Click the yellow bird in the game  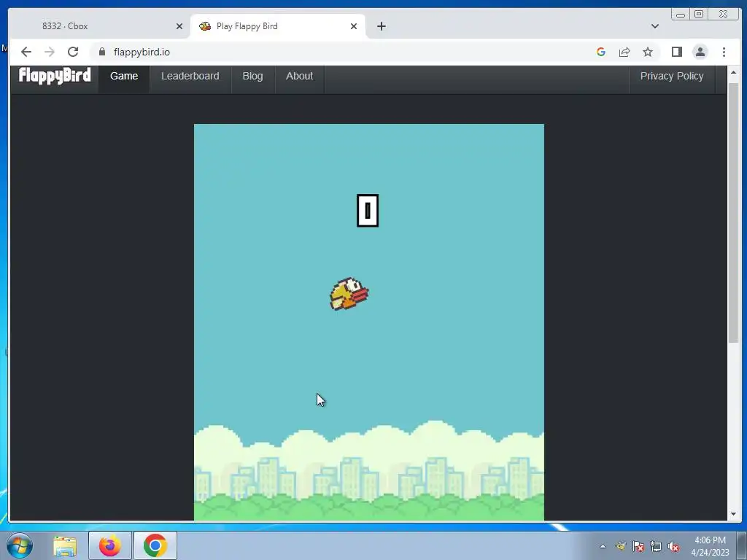[x=349, y=294]
